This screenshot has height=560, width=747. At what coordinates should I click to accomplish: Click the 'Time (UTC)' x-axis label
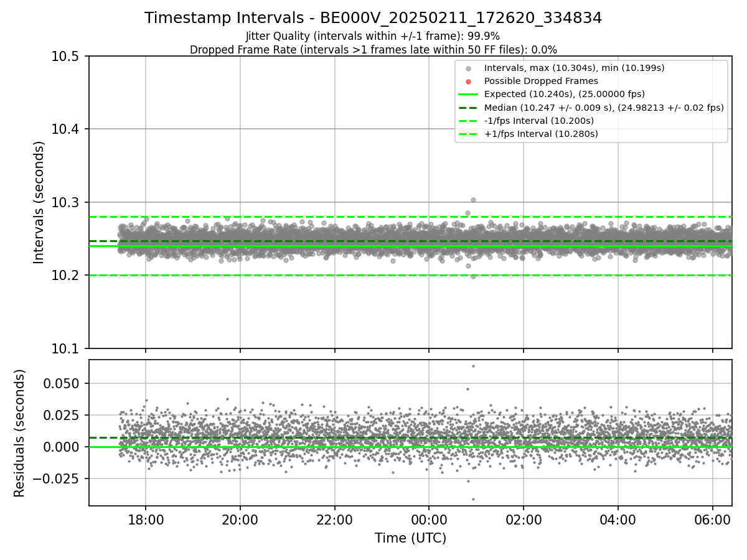tap(410, 538)
